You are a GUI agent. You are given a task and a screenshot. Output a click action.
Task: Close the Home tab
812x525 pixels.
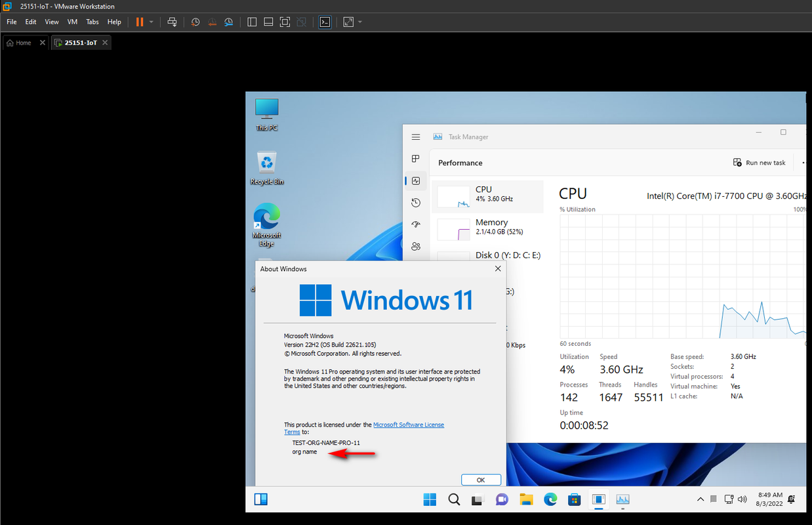(43, 43)
